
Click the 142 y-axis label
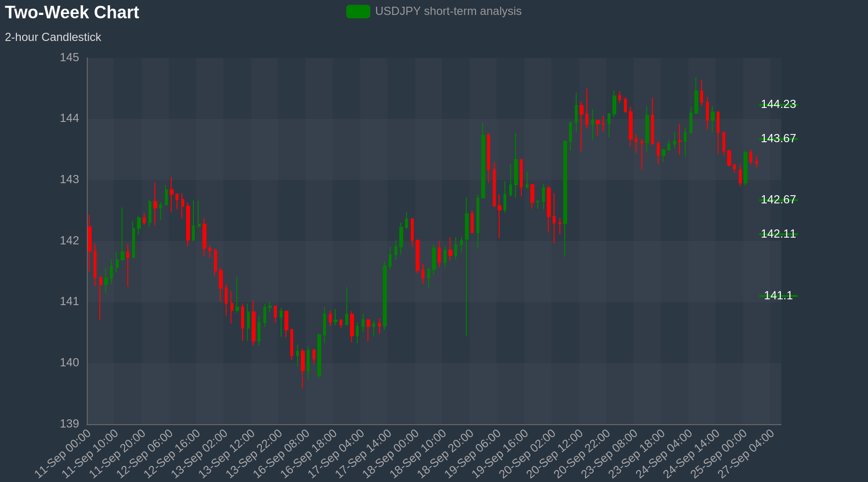69,241
